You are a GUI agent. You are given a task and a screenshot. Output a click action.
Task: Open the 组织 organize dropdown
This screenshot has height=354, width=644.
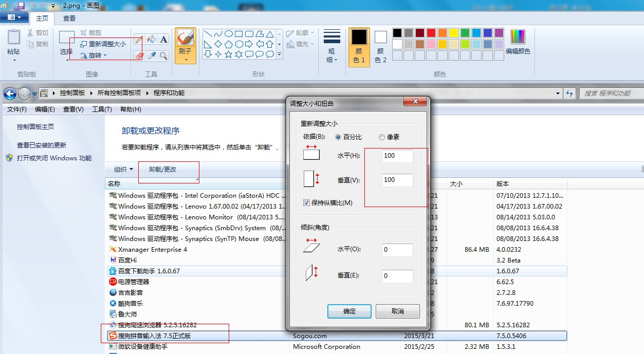(x=124, y=169)
